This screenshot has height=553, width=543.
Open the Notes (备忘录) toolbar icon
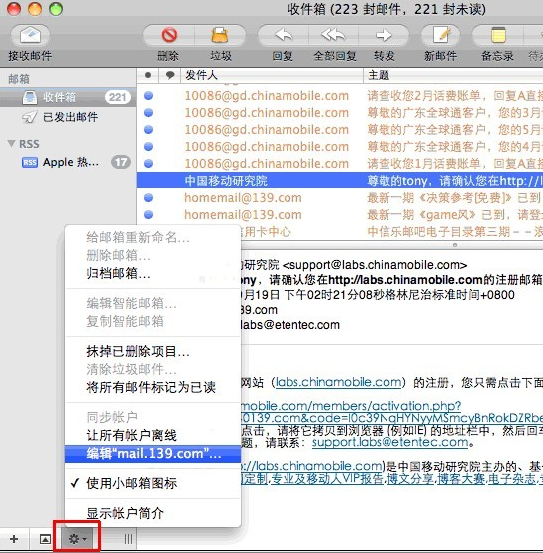point(498,35)
